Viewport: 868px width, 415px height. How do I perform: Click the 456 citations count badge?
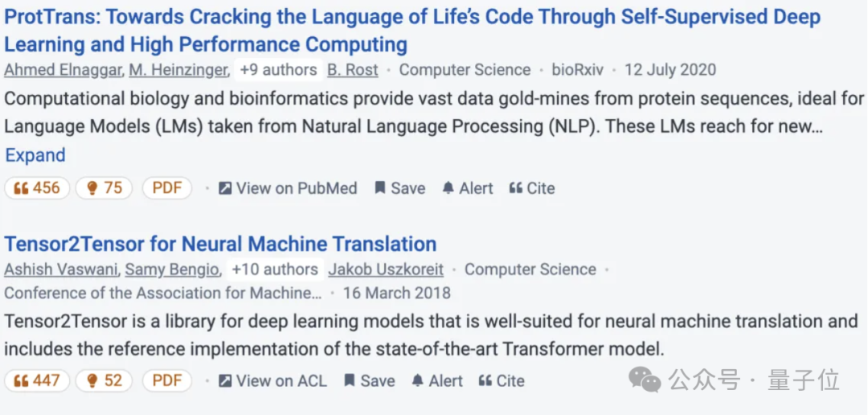(x=37, y=188)
